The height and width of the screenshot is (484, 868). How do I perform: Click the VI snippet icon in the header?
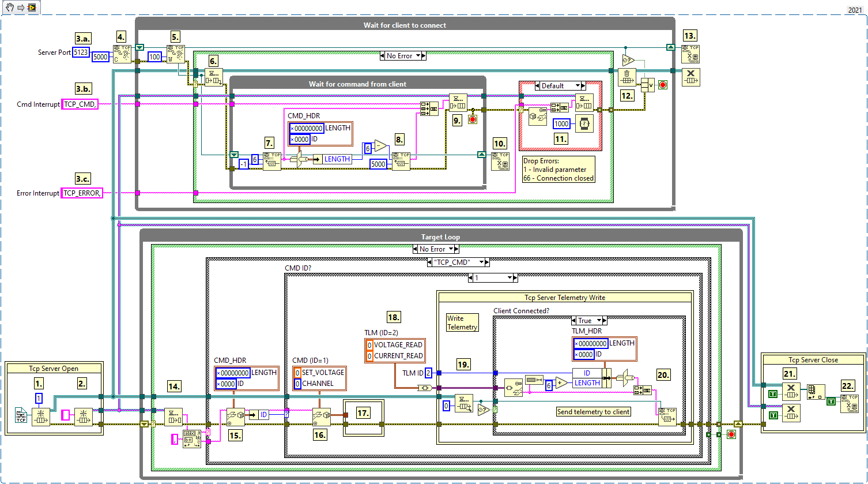click(31, 7)
